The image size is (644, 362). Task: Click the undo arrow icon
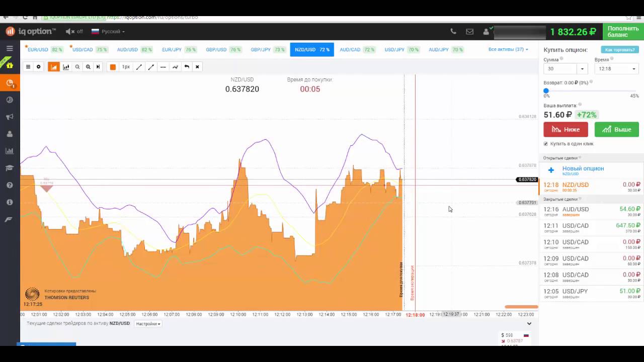click(187, 67)
